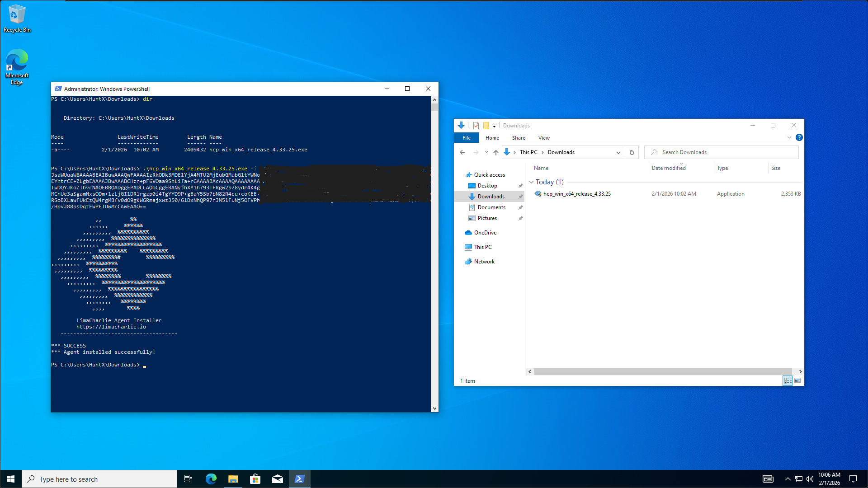Launch Edge from the taskbar
The width and height of the screenshot is (868, 488).
coord(211,479)
